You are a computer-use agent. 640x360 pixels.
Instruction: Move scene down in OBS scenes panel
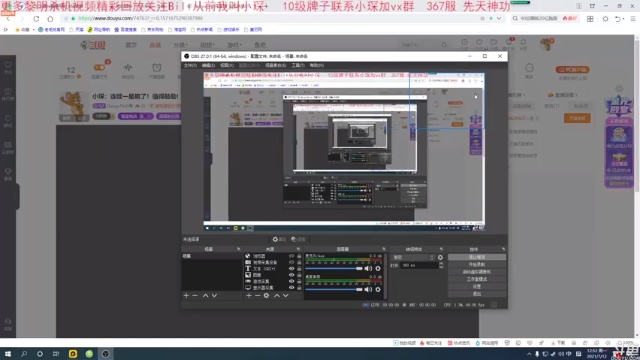[x=214, y=296]
